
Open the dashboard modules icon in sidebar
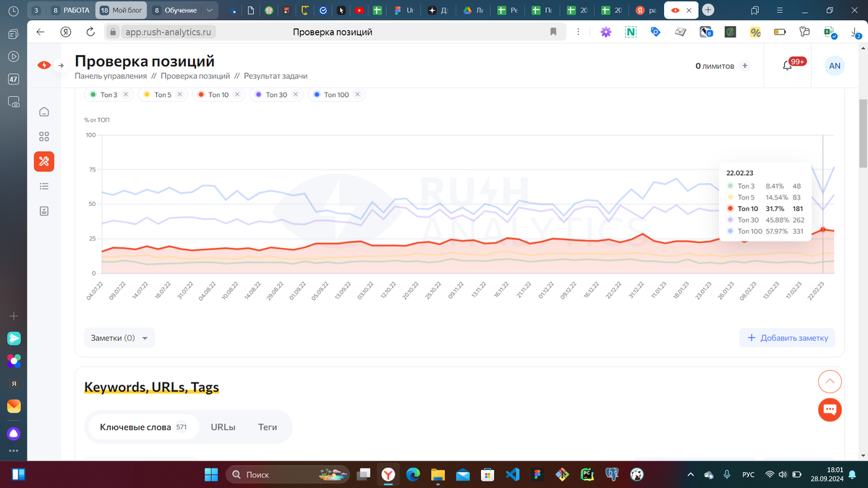[44, 136]
